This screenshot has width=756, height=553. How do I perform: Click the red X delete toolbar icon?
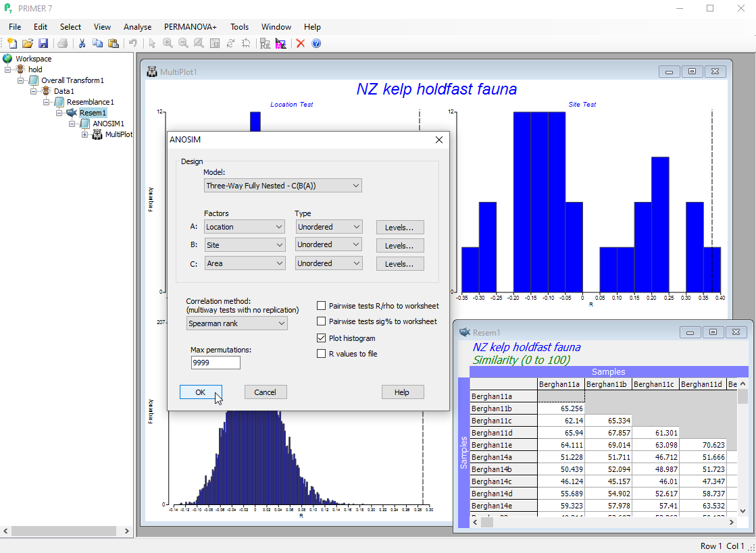coord(301,43)
